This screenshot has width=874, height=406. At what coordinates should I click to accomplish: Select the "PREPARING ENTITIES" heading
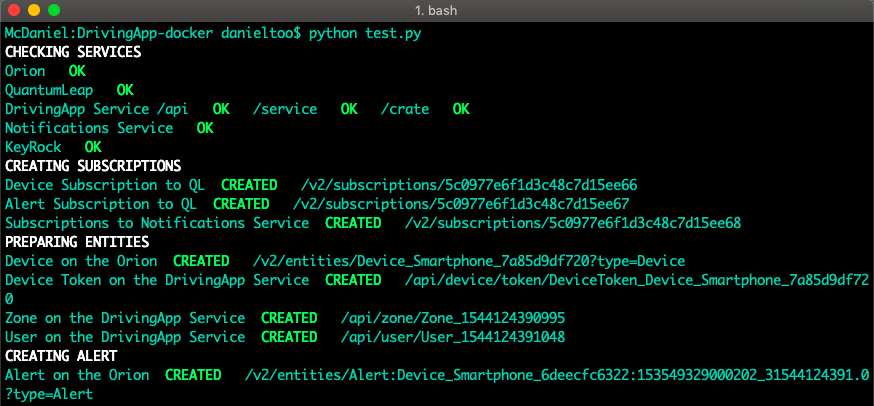pyautogui.click(x=77, y=242)
